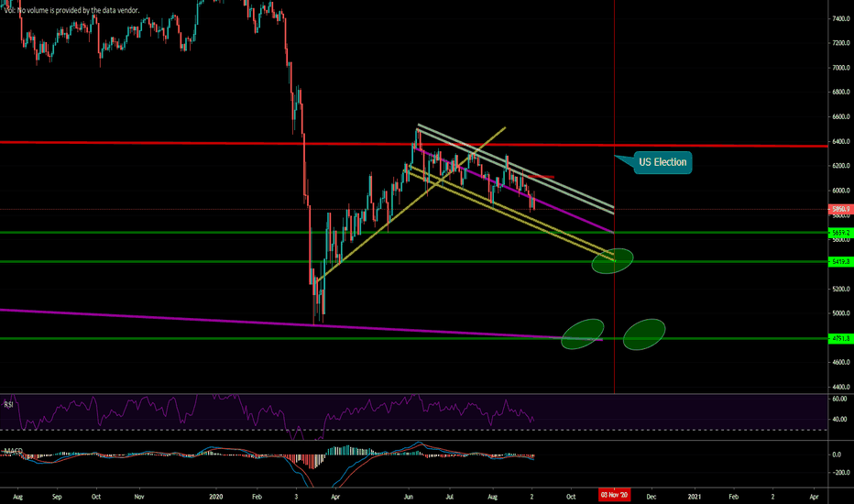Click the 6800.0 price axis label
This screenshot has height=504, width=854.
click(841, 93)
